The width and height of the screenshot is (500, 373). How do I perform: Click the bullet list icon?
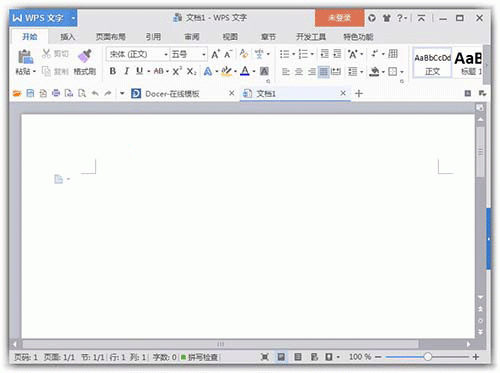click(284, 54)
